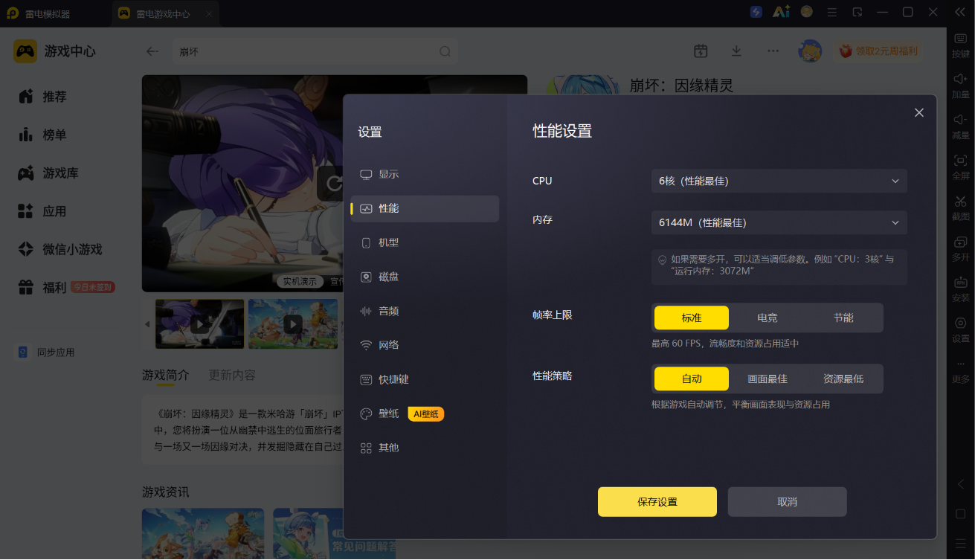Open 性能 settings section
The width and height of the screenshot is (975, 560).
click(425, 208)
